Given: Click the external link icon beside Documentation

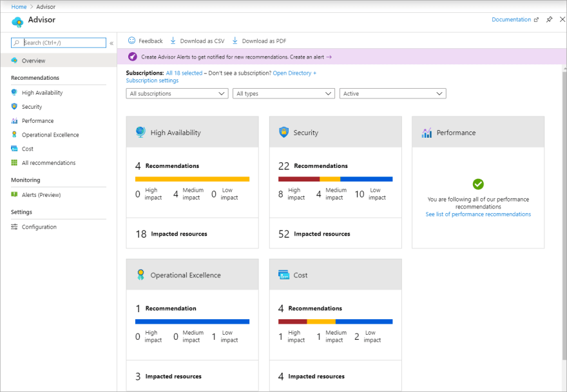Looking at the screenshot, I should coord(536,19).
